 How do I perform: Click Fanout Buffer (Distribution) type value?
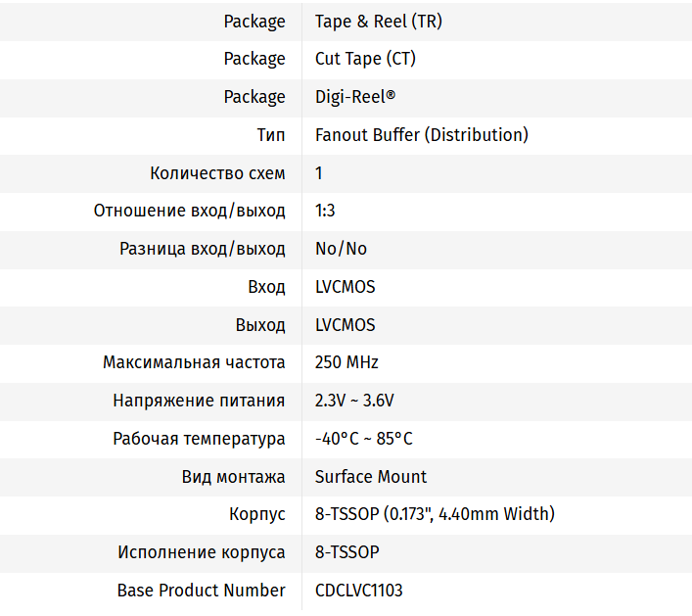(x=421, y=135)
